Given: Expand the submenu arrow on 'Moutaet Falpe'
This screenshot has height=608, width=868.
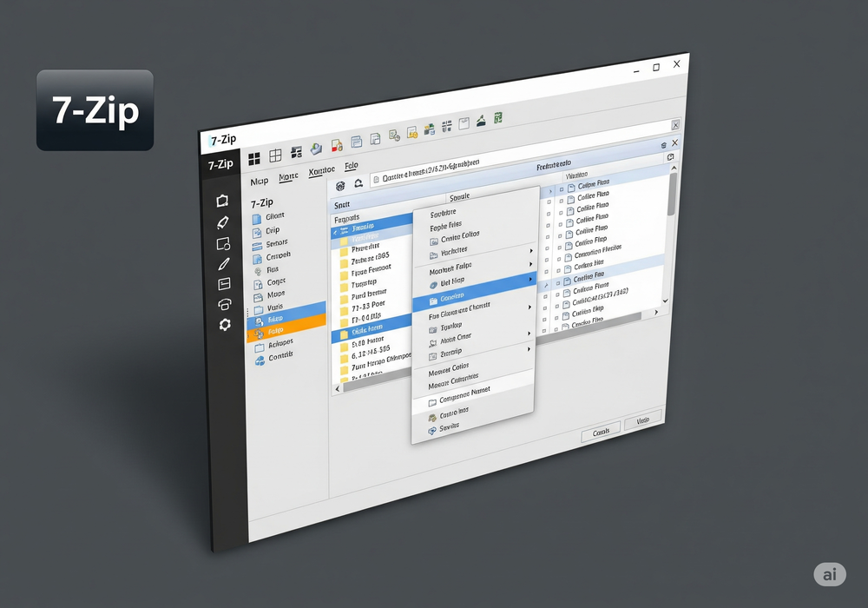Looking at the screenshot, I should (x=530, y=265).
